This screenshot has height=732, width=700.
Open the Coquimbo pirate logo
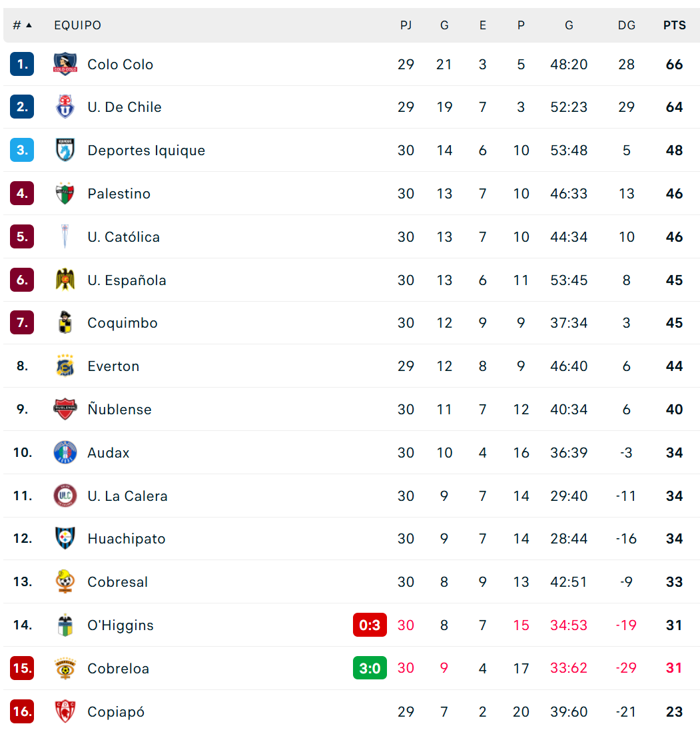coord(65,322)
